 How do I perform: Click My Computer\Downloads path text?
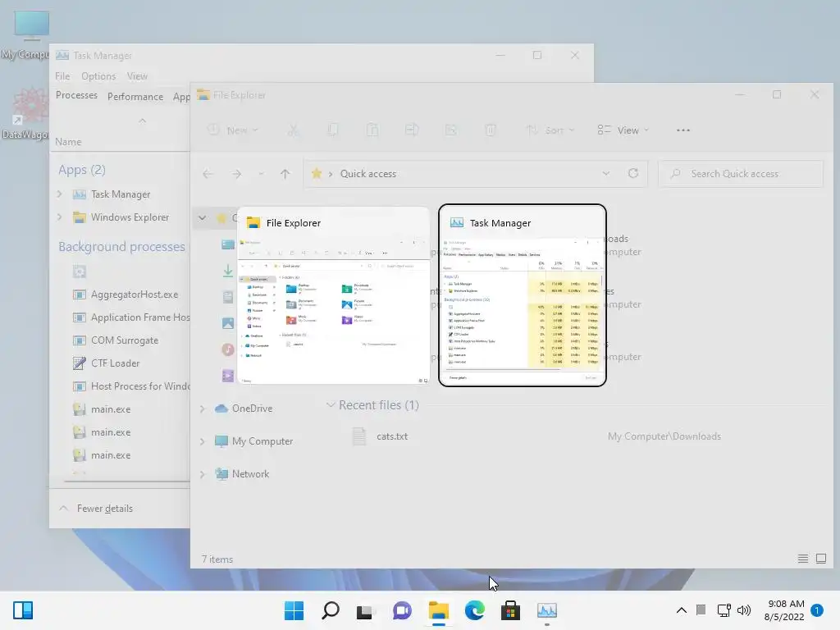point(664,436)
